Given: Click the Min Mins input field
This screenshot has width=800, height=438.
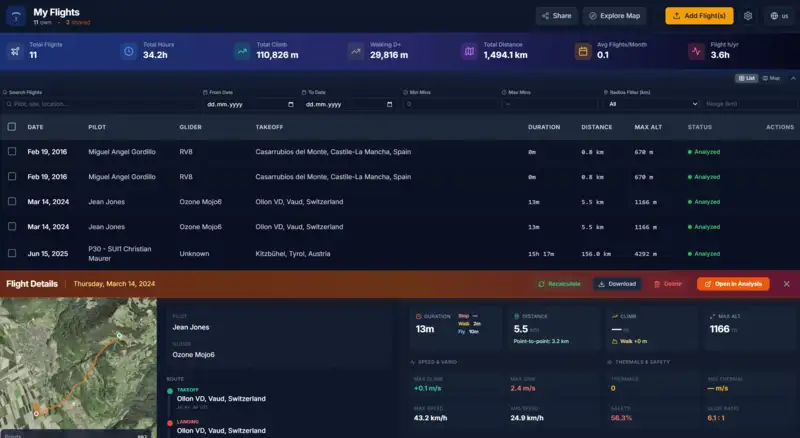Looking at the screenshot, I should [x=449, y=104].
